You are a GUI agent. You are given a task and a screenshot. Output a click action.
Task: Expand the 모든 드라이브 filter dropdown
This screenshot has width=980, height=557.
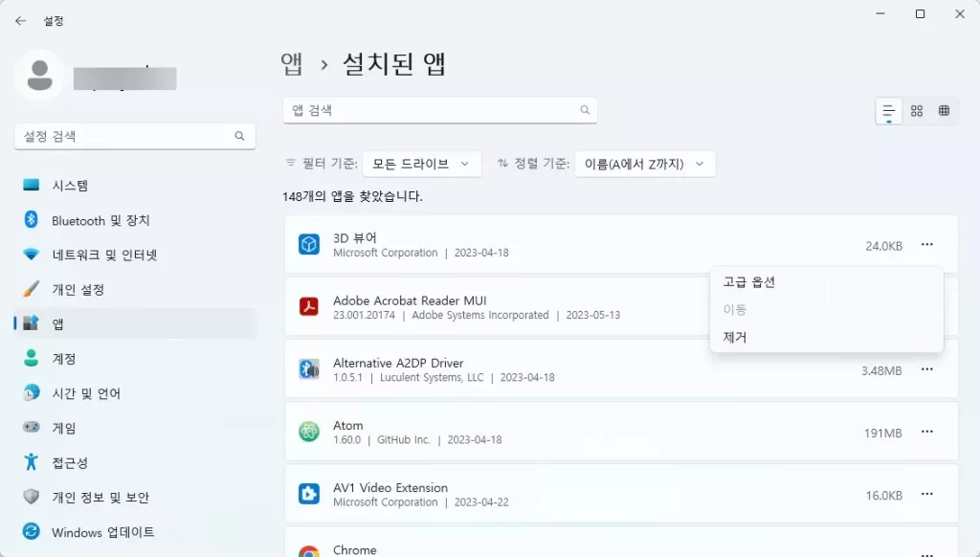[x=422, y=164]
